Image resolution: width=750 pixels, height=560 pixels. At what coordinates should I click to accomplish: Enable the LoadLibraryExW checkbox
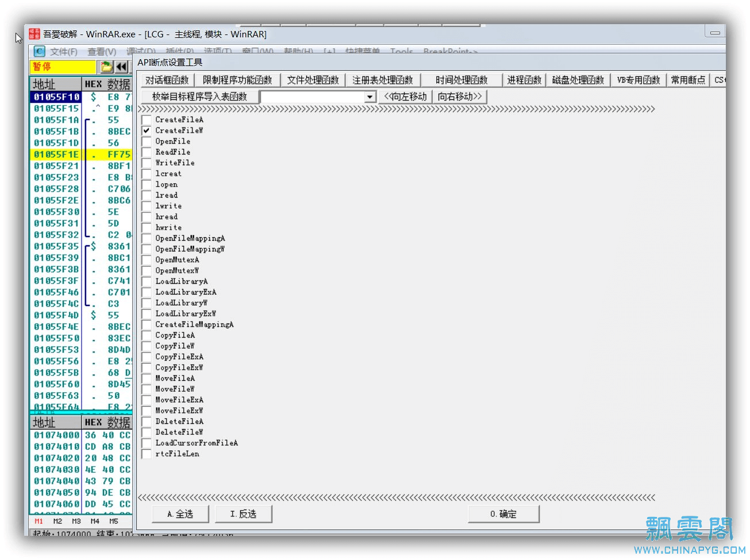tap(147, 314)
